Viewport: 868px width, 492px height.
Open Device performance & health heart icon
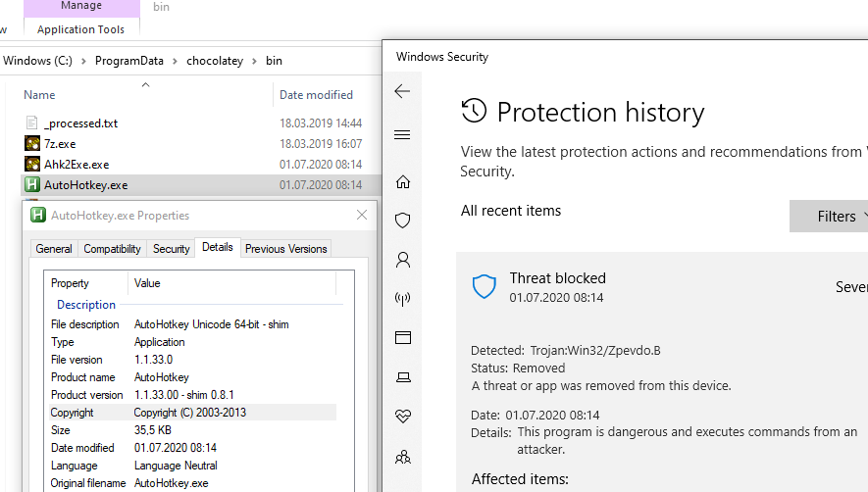coord(403,417)
